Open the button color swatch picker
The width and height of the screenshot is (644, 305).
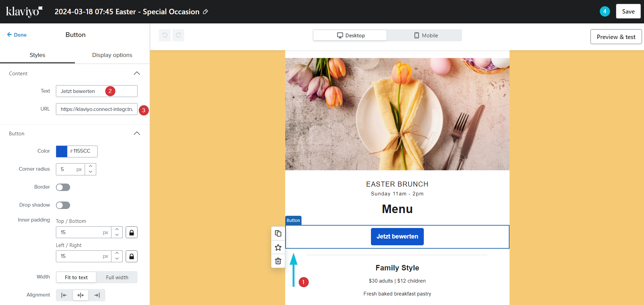[62, 151]
